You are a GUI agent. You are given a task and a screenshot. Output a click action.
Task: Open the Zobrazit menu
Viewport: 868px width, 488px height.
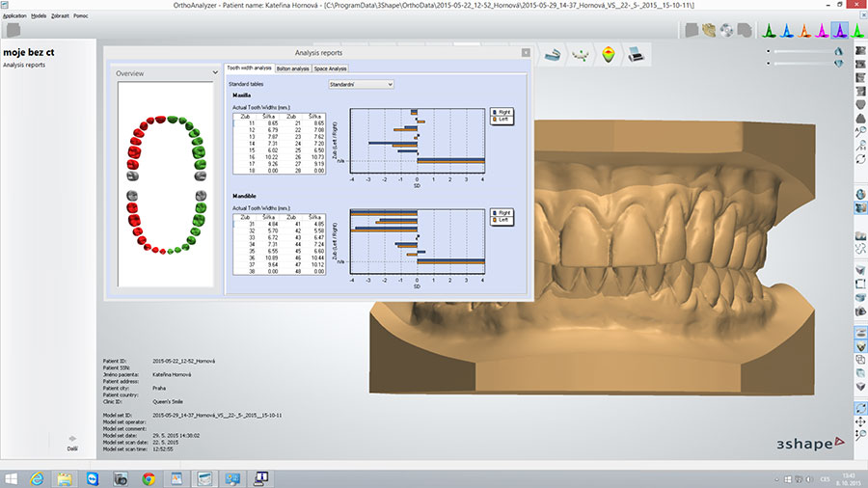(x=60, y=16)
